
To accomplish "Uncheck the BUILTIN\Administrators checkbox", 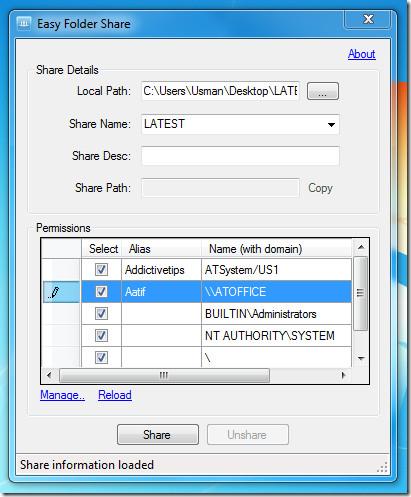I will tap(101, 314).
